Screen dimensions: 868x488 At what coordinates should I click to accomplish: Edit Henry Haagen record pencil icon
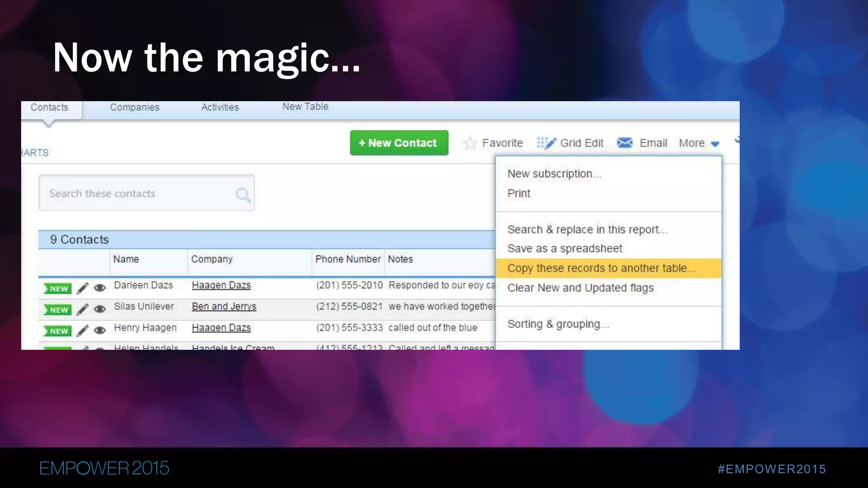tap(83, 331)
